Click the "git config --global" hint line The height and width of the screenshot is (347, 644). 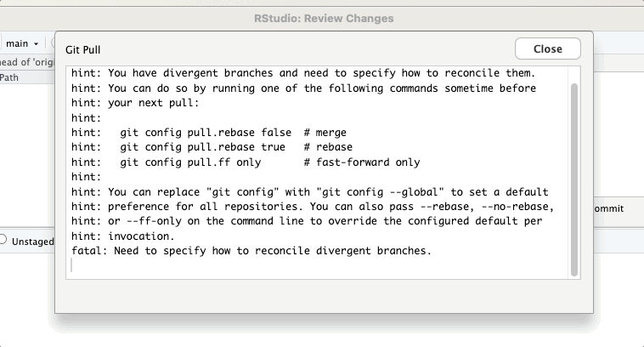(x=310, y=191)
